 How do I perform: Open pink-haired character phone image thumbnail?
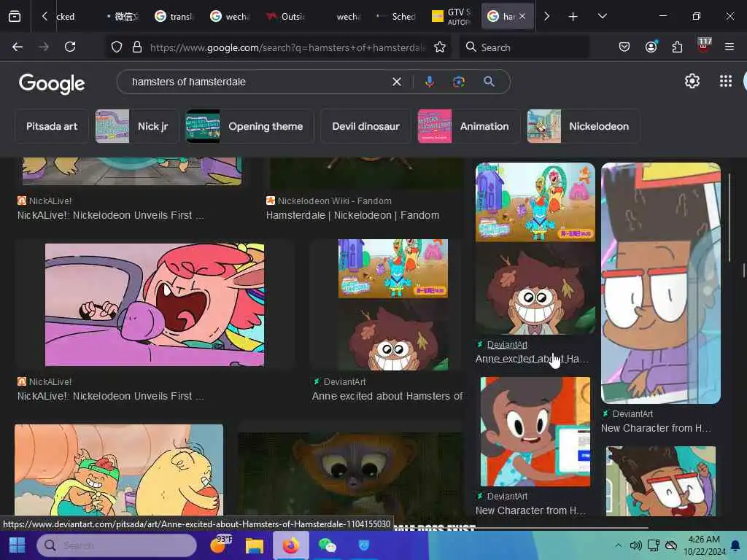pos(155,305)
